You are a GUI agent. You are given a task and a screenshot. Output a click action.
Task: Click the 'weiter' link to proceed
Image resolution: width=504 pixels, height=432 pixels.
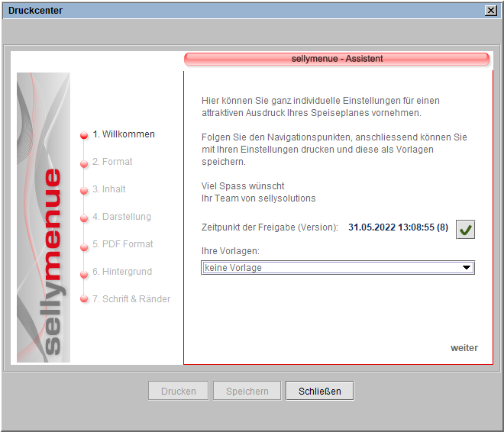coord(464,348)
